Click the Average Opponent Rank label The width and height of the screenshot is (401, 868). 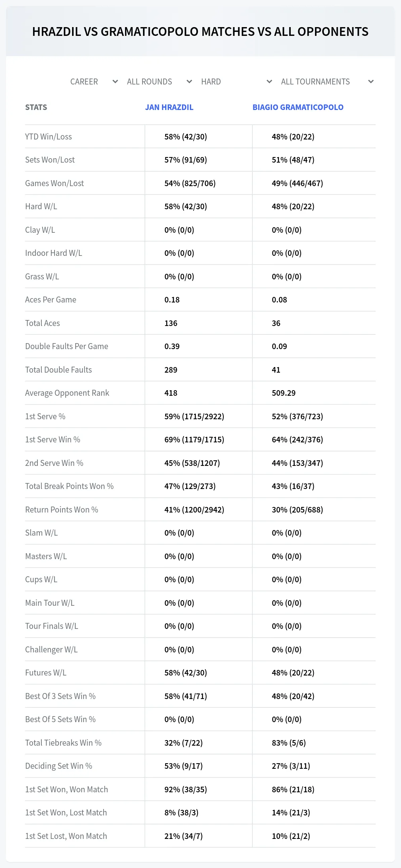(x=67, y=393)
